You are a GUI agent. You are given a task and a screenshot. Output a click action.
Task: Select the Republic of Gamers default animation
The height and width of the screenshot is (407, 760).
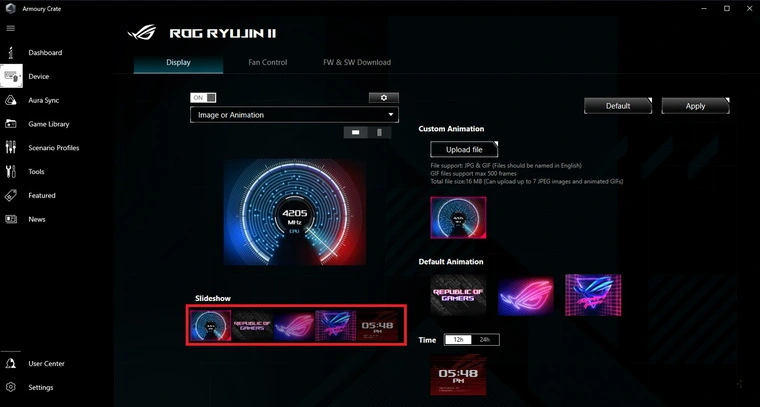(x=458, y=296)
